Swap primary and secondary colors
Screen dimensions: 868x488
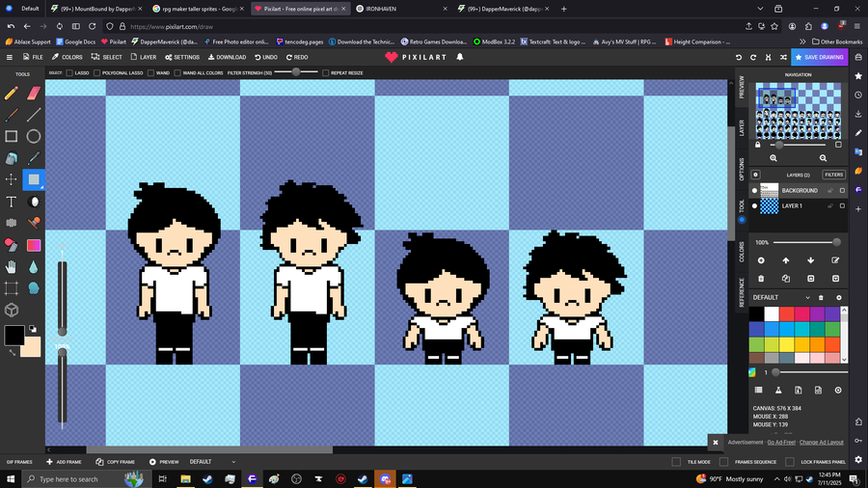click(x=33, y=329)
